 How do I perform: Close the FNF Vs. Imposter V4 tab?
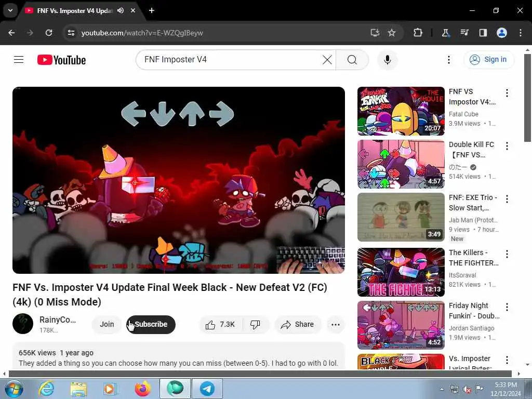(x=133, y=10)
